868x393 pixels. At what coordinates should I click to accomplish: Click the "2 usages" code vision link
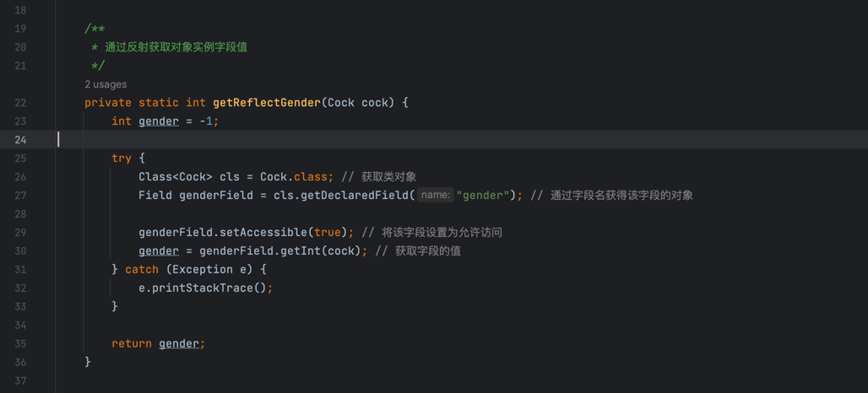(106, 84)
